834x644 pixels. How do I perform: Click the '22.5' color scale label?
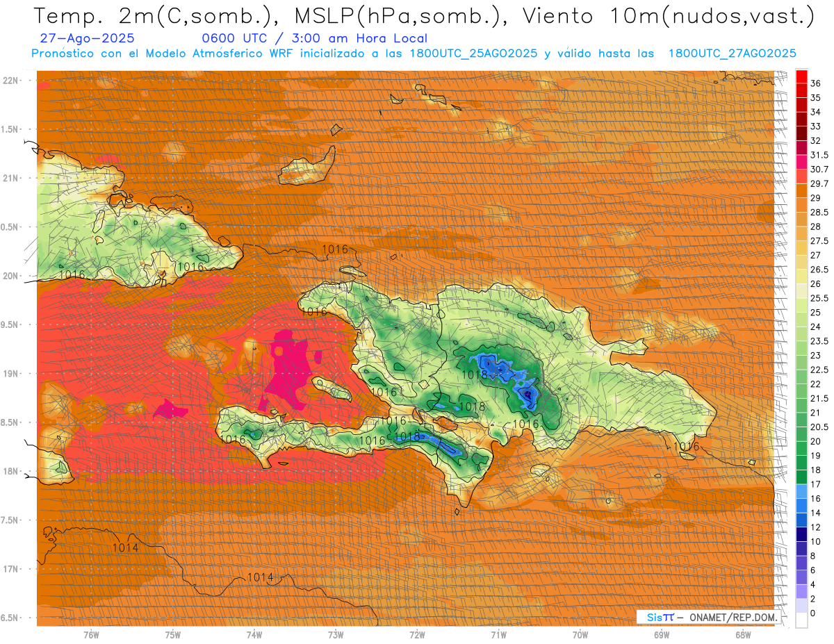pos(819,370)
